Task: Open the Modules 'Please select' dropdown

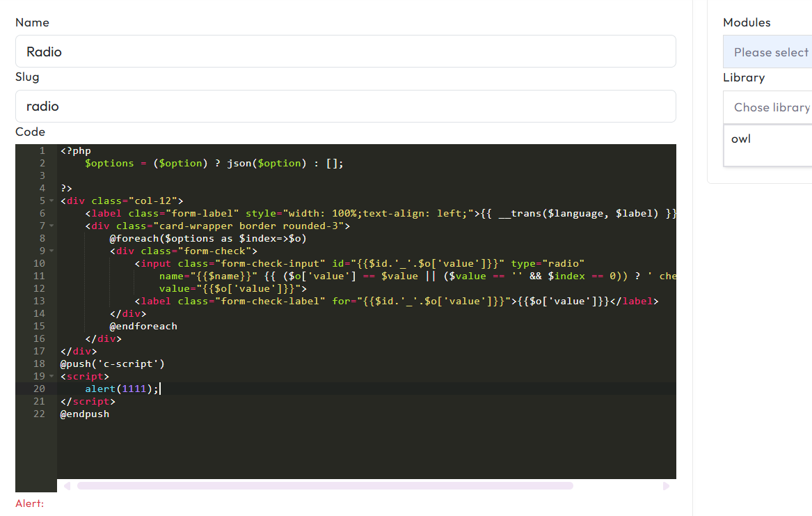Action: pos(767,52)
